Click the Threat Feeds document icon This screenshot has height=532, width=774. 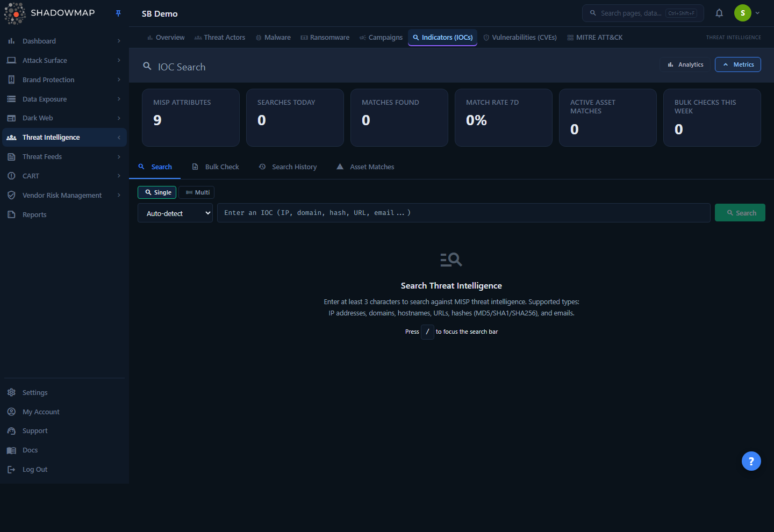11,157
